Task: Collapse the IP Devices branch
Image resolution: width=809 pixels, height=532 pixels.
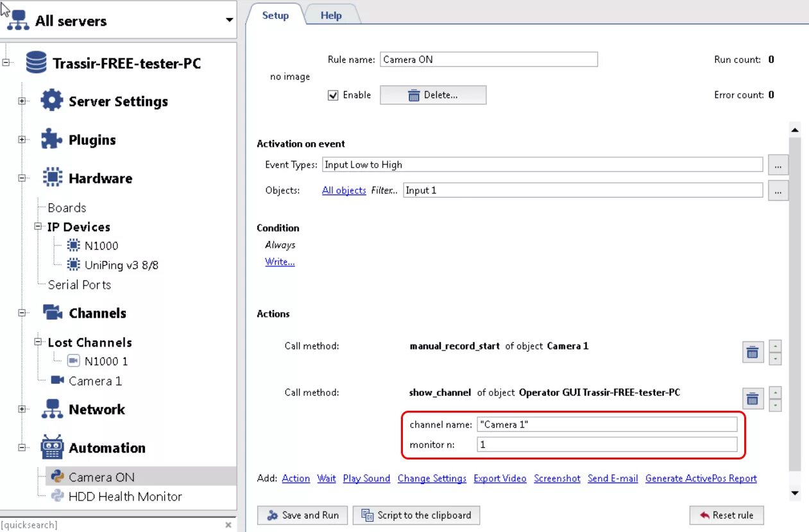Action: tap(38, 227)
